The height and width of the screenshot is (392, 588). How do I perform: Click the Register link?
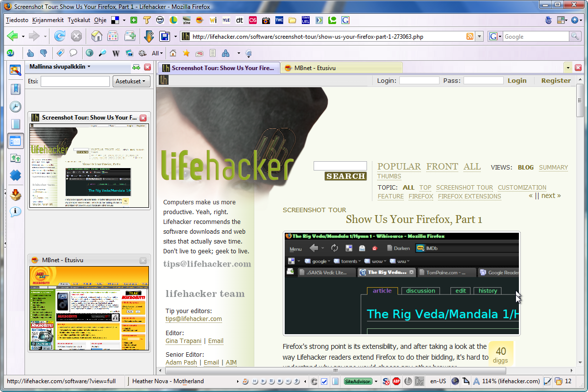coord(556,81)
